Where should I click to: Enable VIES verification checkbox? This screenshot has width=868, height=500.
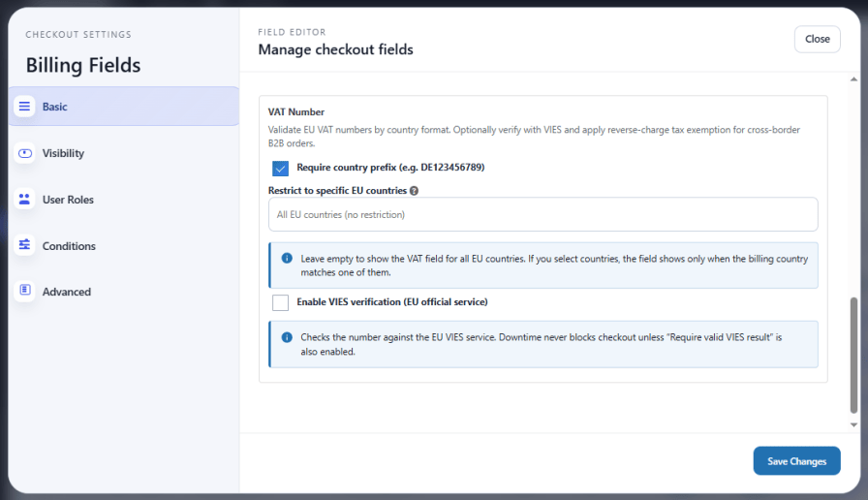pyautogui.click(x=280, y=302)
